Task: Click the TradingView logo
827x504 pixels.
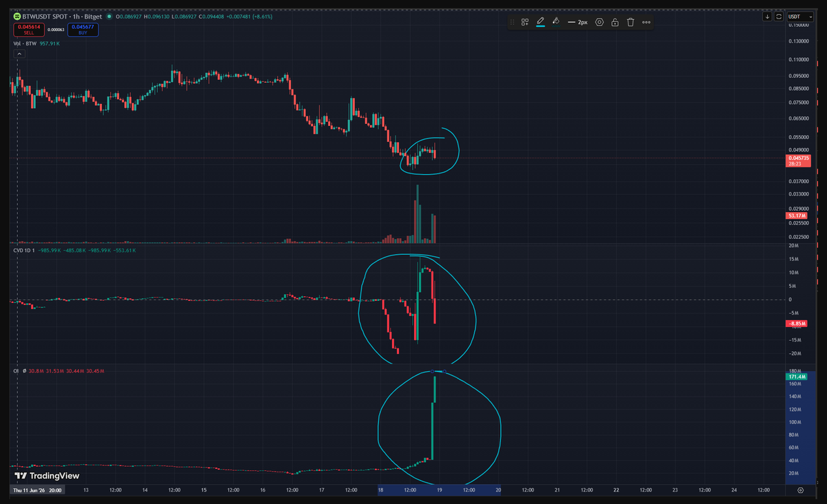Action: [x=47, y=476]
